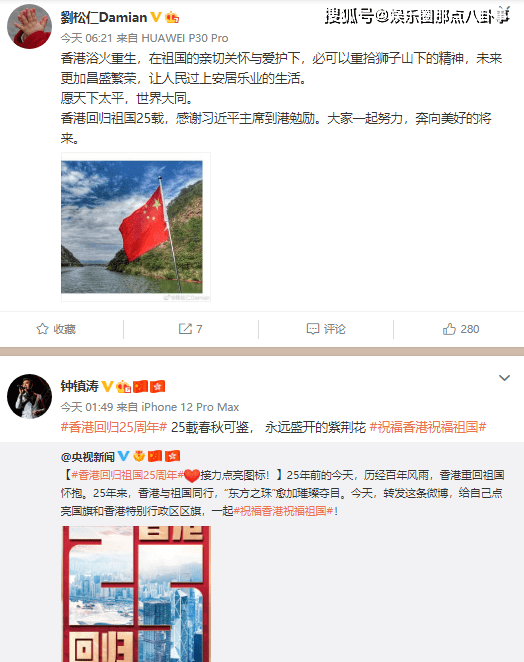524x662 pixels.
Task: Click the membership crown badge beside 劉松仁Damian
Action: tap(172, 17)
